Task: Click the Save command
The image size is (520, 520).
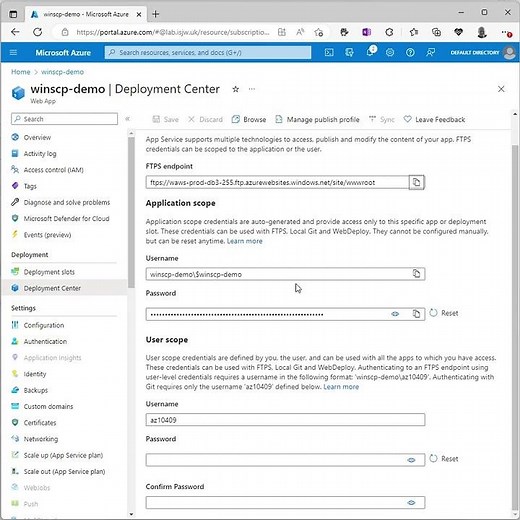Action: coord(165,119)
